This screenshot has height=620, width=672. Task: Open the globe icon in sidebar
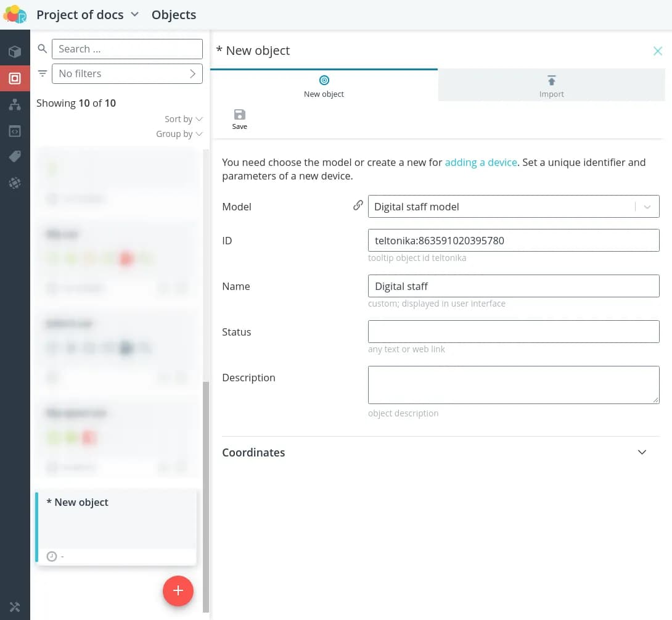15,183
